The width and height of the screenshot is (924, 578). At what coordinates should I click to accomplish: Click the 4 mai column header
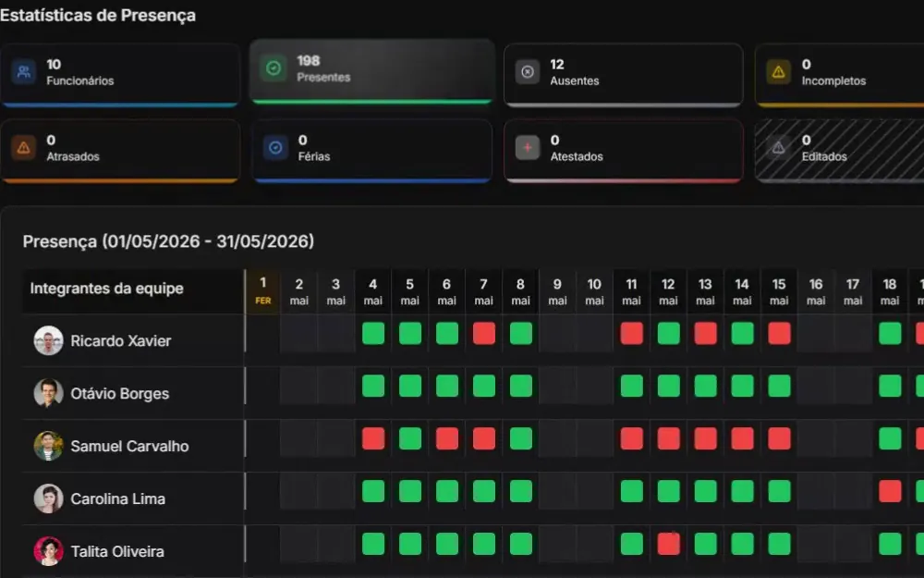(373, 291)
